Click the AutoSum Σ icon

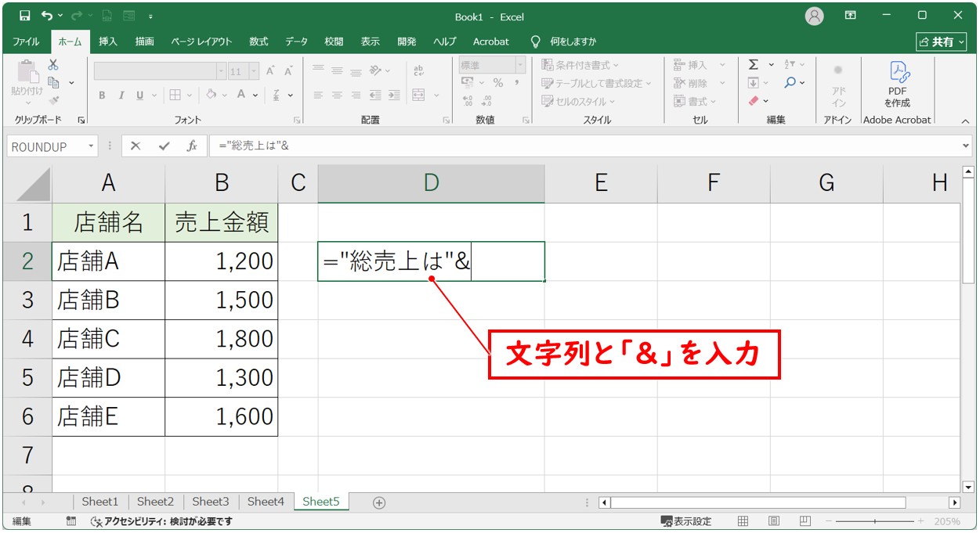[754, 64]
